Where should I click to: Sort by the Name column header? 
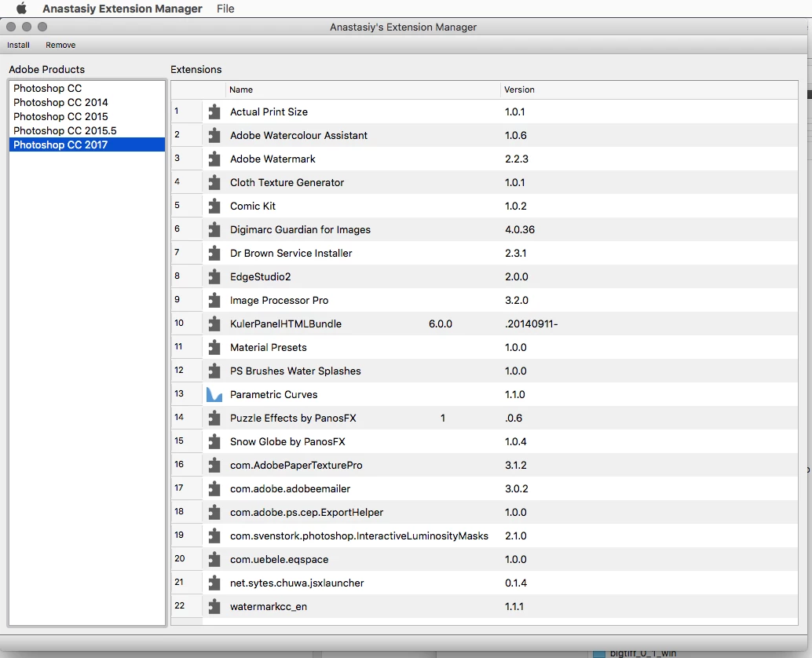coord(363,90)
